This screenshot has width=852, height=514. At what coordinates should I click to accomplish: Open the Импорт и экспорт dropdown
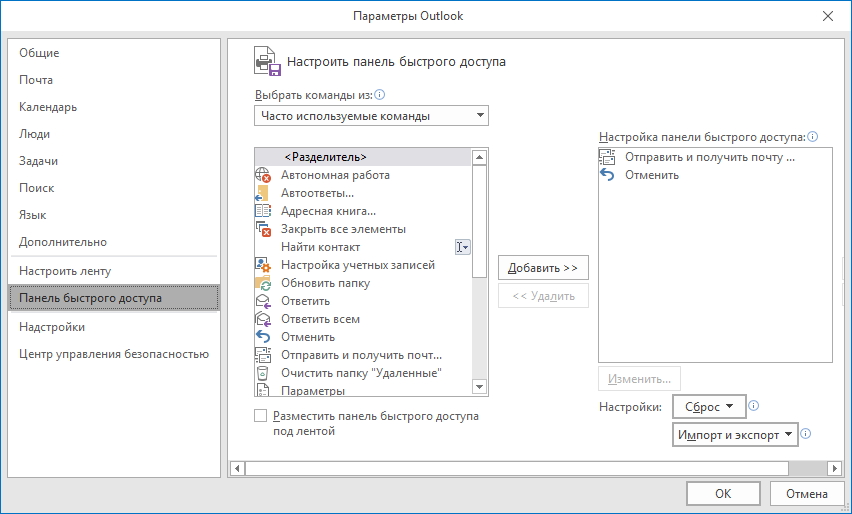[735, 435]
